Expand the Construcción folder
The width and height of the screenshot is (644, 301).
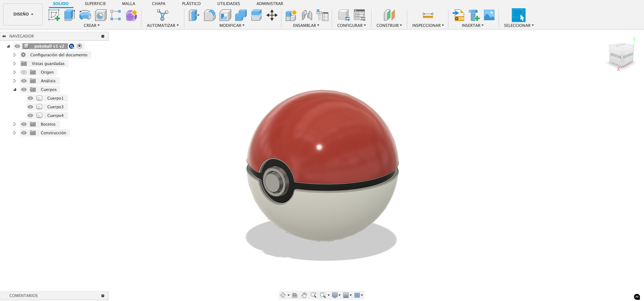tap(14, 133)
